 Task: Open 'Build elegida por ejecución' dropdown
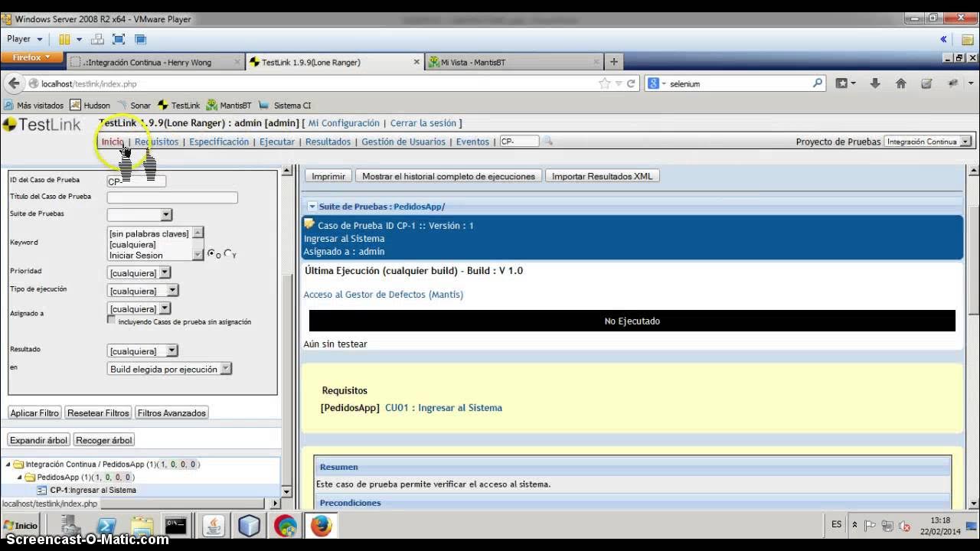pos(169,369)
